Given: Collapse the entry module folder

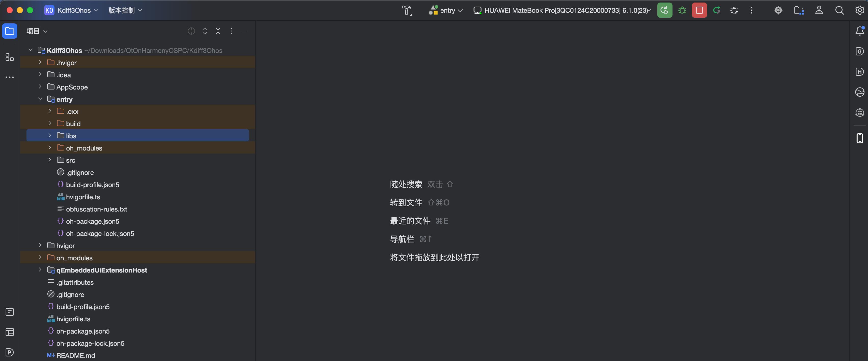Looking at the screenshot, I should point(40,99).
